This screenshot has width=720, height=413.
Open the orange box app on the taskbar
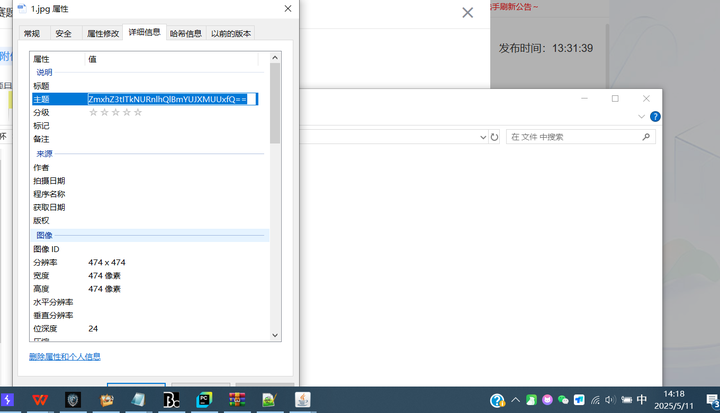pyautogui.click(x=107, y=400)
